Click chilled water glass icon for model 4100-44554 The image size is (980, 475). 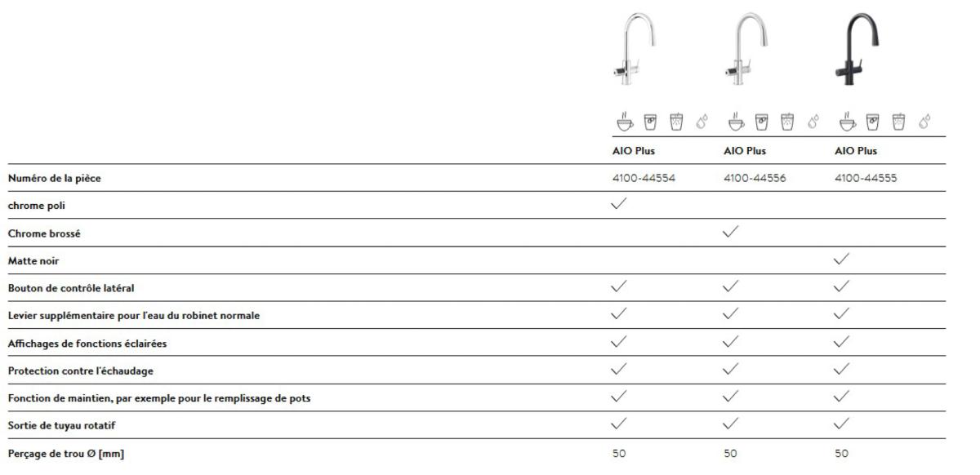tap(650, 122)
